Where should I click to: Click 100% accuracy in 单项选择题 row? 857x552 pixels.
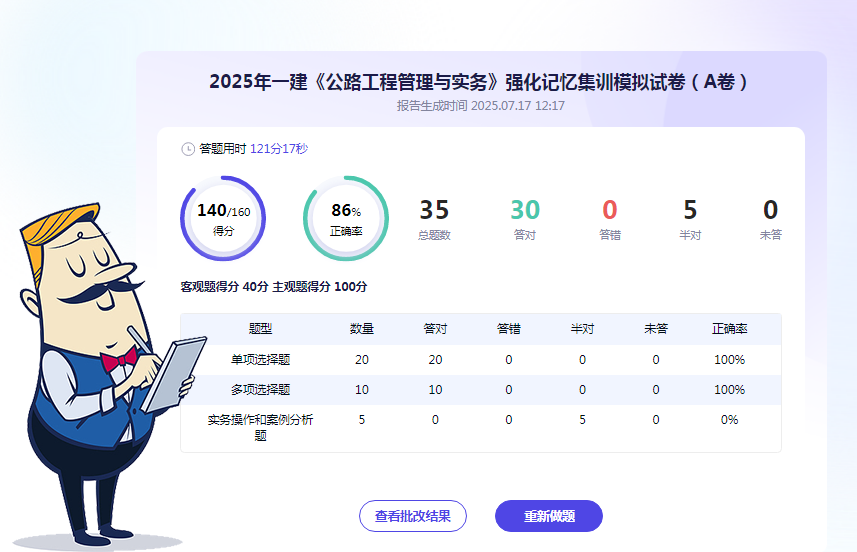[x=730, y=360]
